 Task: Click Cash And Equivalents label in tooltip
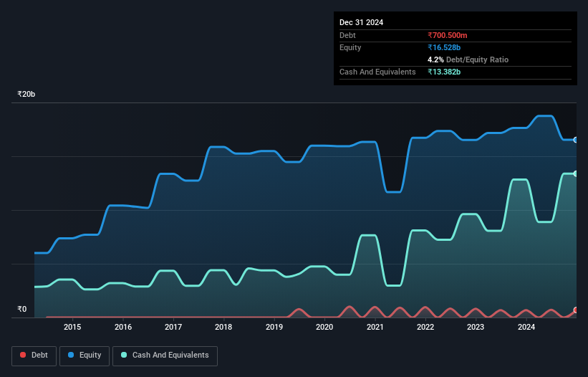point(377,72)
